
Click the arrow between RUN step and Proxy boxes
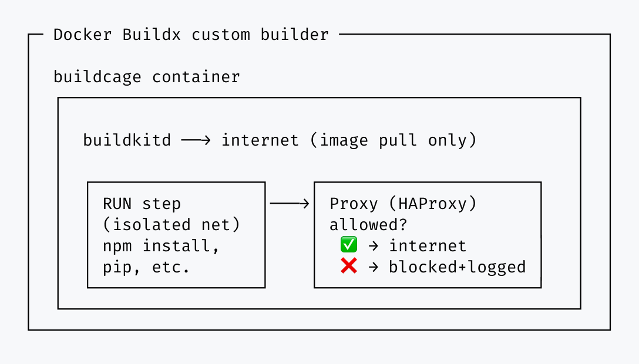pyautogui.click(x=289, y=204)
